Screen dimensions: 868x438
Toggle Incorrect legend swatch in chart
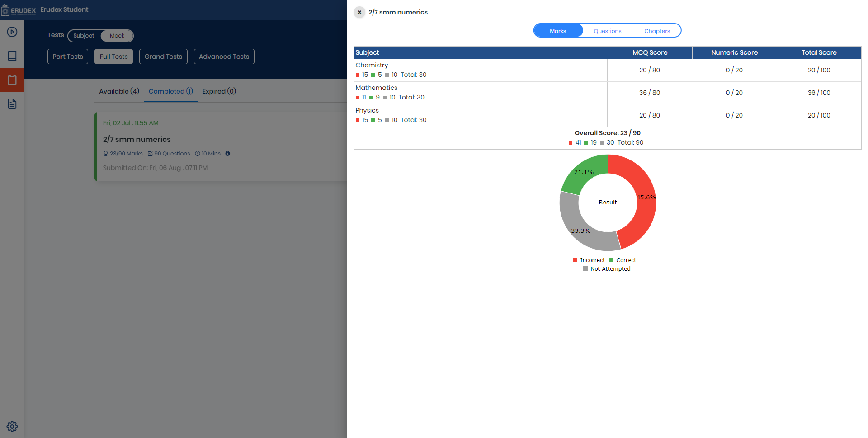575,260
